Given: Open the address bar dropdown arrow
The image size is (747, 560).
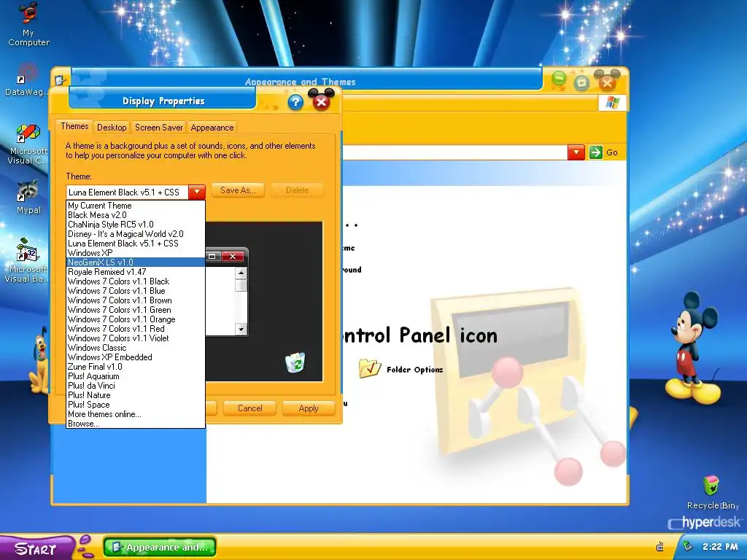Looking at the screenshot, I should click(576, 152).
